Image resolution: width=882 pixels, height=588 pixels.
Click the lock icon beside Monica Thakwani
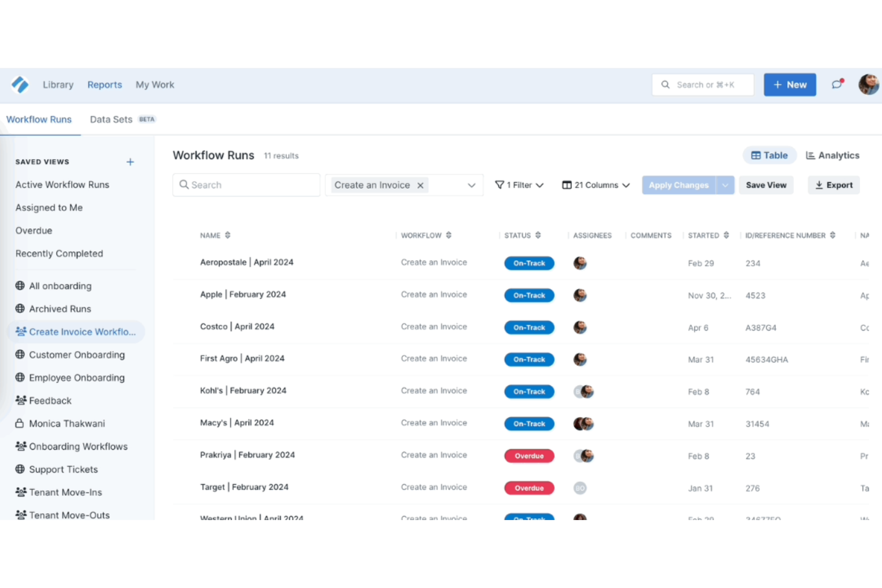[x=20, y=423]
